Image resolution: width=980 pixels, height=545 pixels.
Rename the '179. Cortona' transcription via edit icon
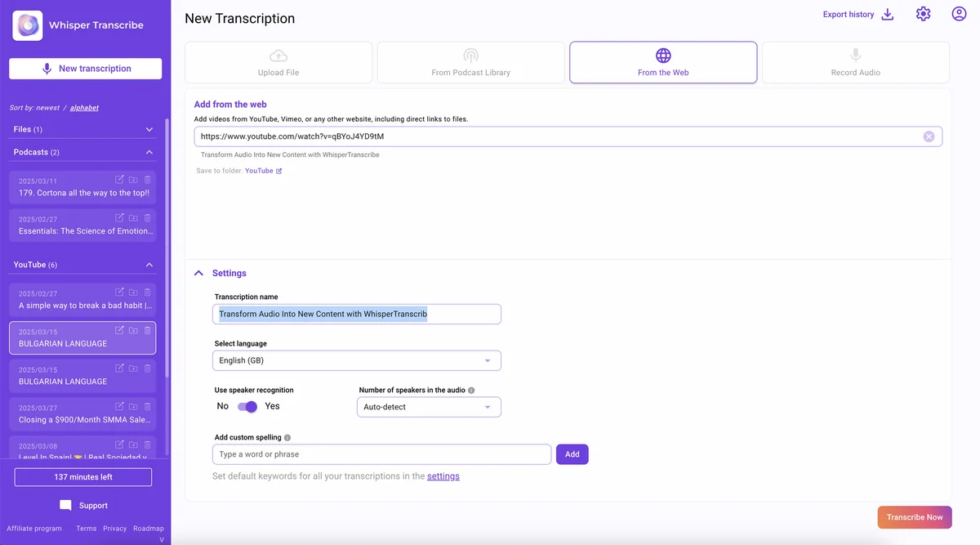click(x=119, y=180)
